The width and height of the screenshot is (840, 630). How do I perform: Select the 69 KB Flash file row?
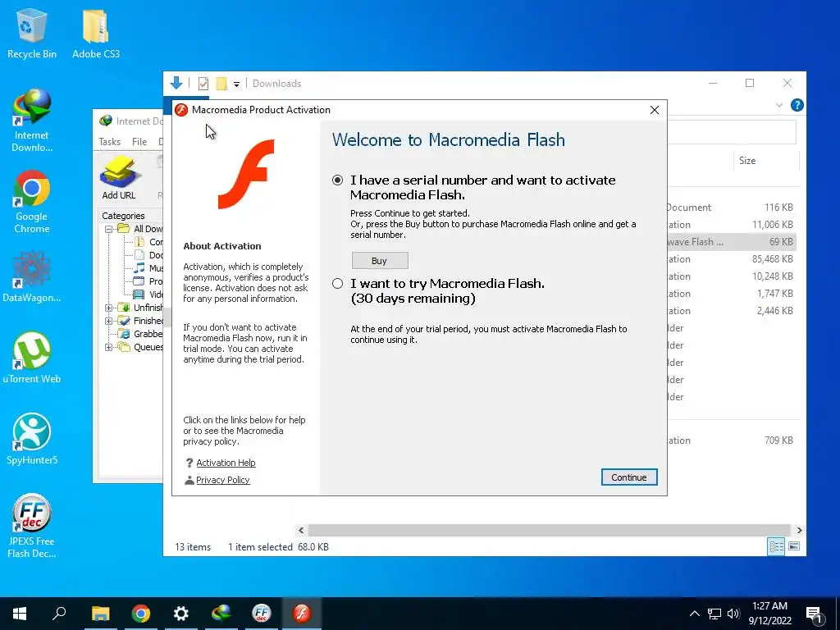pos(731,242)
